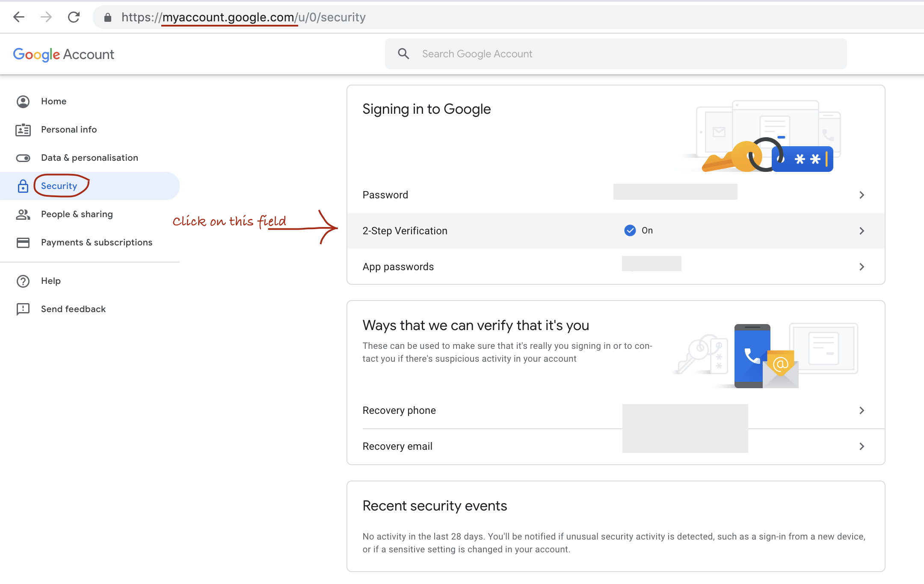Image resolution: width=924 pixels, height=584 pixels.
Task: Click the Send feedback icon in sidebar
Action: (23, 309)
